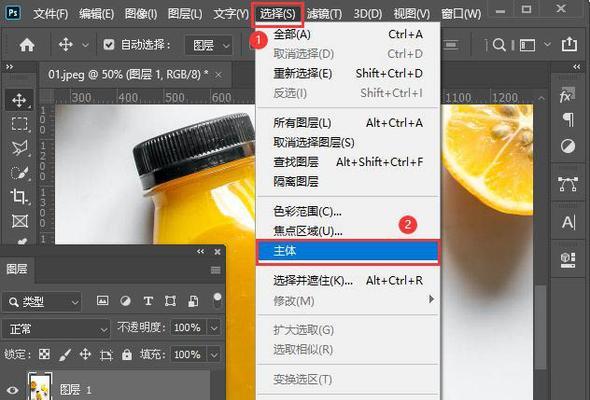This screenshot has width=590, height=400.
Task: Pick the Quick Selection tool
Action: 19,173
